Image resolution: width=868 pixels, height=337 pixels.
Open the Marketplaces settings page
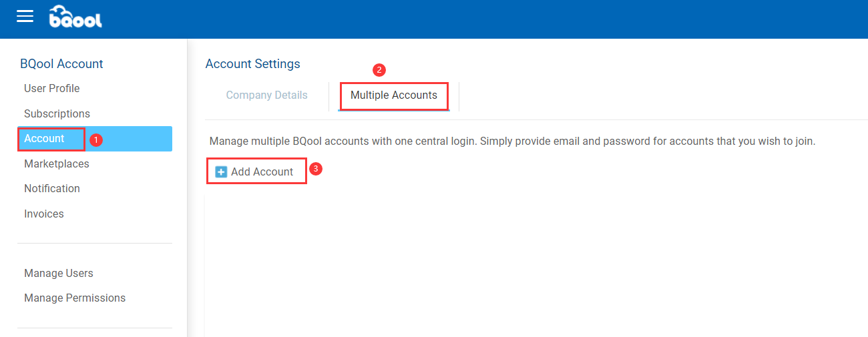(x=57, y=164)
